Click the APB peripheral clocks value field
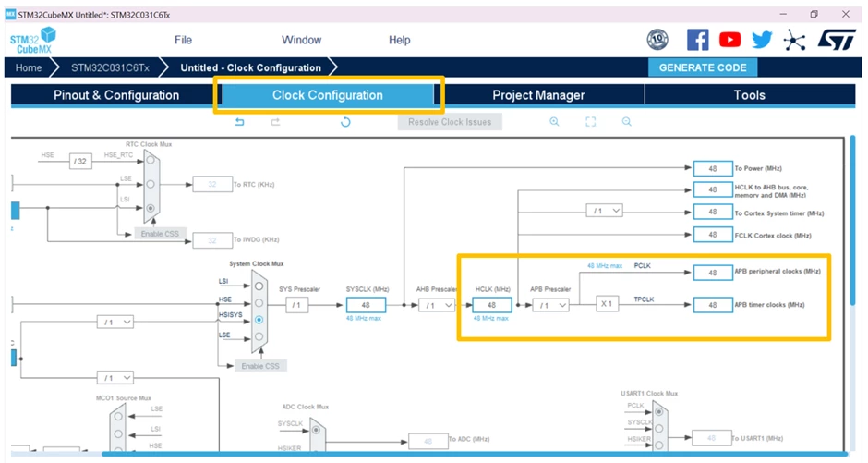The width and height of the screenshot is (868, 463). point(713,273)
